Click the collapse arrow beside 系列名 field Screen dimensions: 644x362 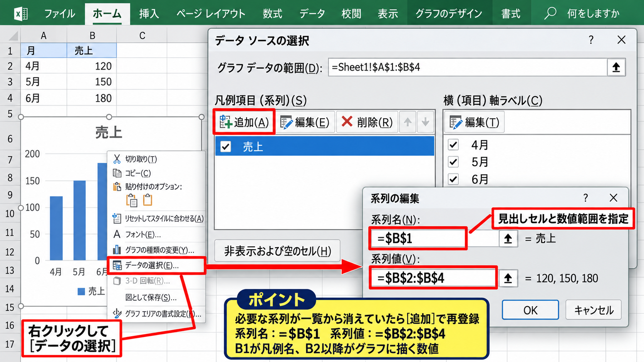point(508,239)
